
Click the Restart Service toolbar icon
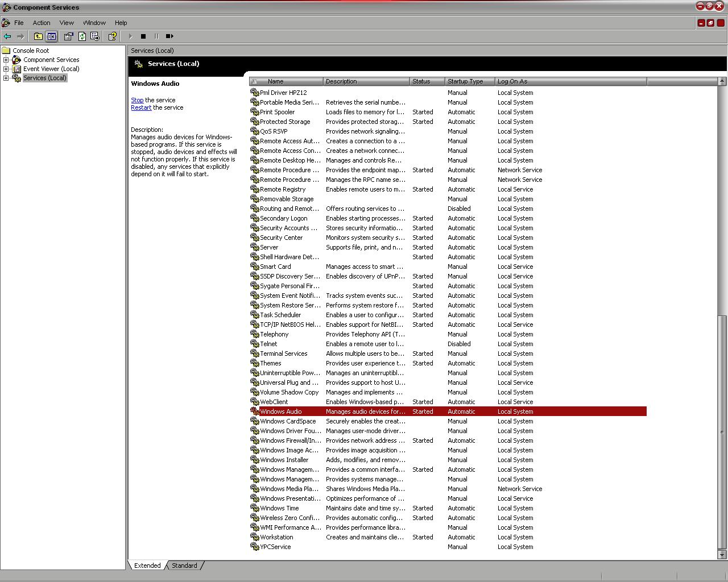click(169, 36)
